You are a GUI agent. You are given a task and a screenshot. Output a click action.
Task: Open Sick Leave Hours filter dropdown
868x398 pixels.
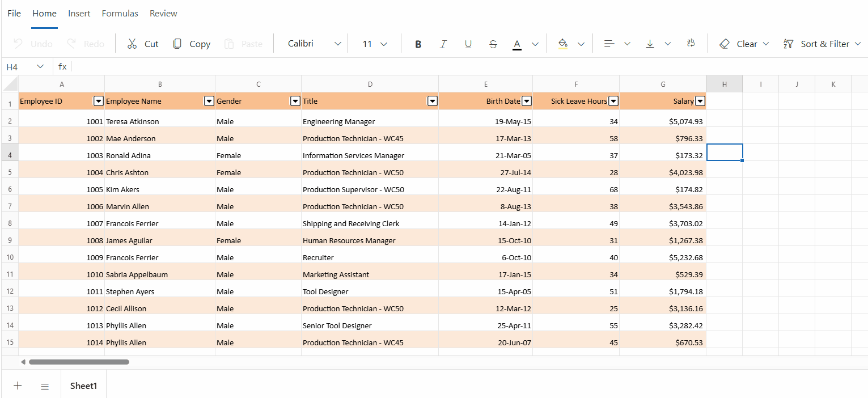point(613,101)
